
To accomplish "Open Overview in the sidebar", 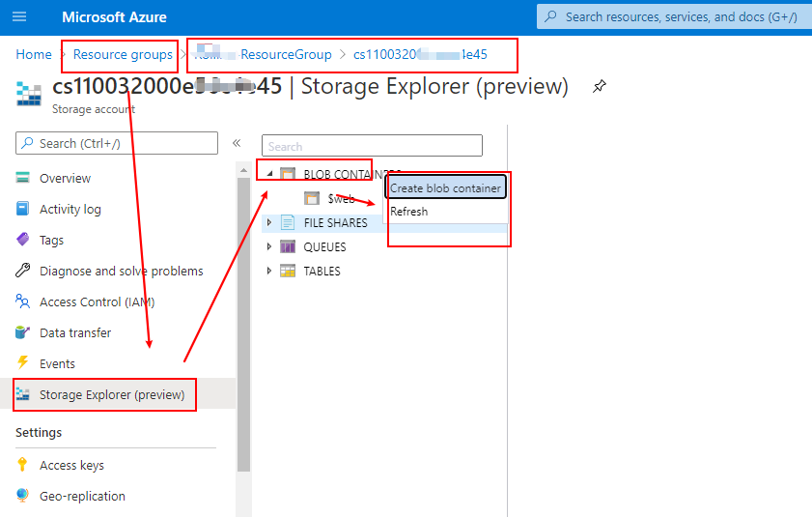I will [x=66, y=179].
